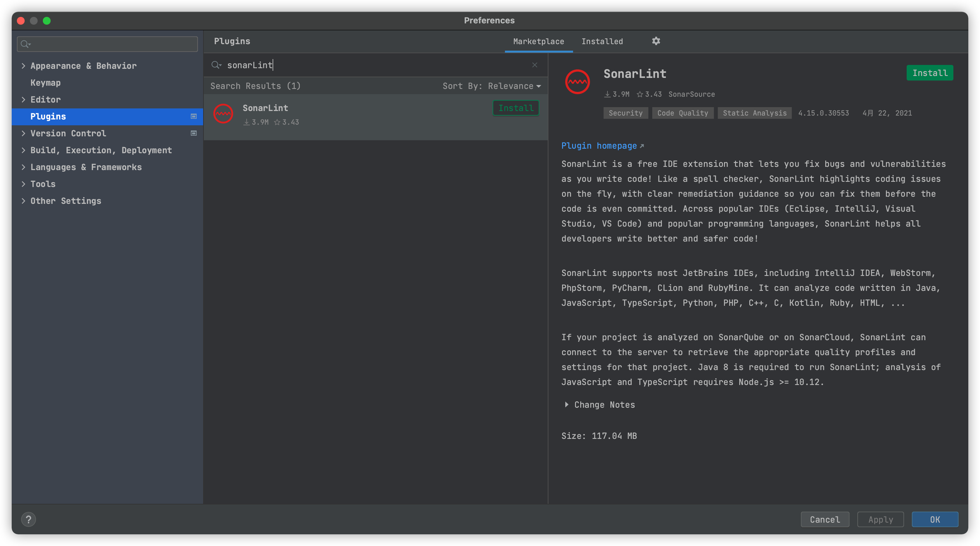Click the project-level icon beside Plugins
980x546 pixels.
194,117
